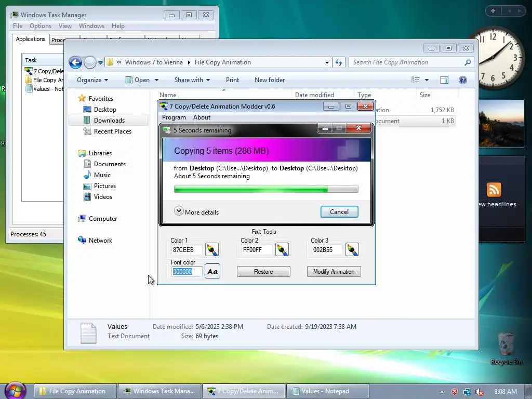Click the search magnifier icon
The height and width of the screenshot is (399, 532).
[x=468, y=62]
